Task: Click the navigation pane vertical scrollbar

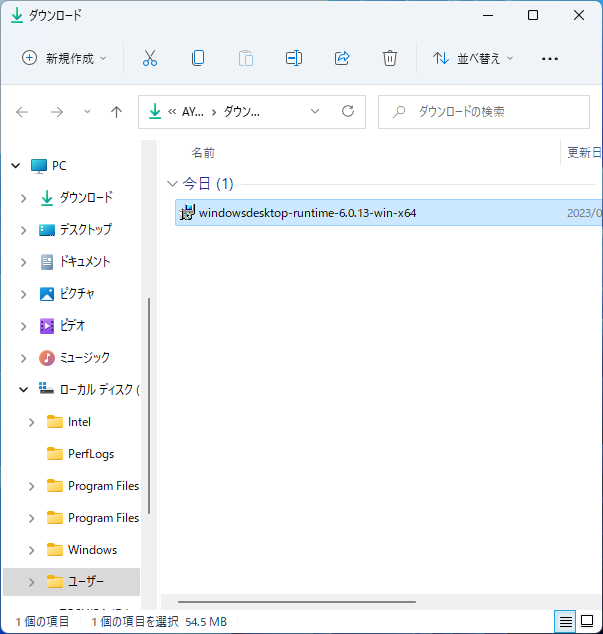Action: point(149,406)
